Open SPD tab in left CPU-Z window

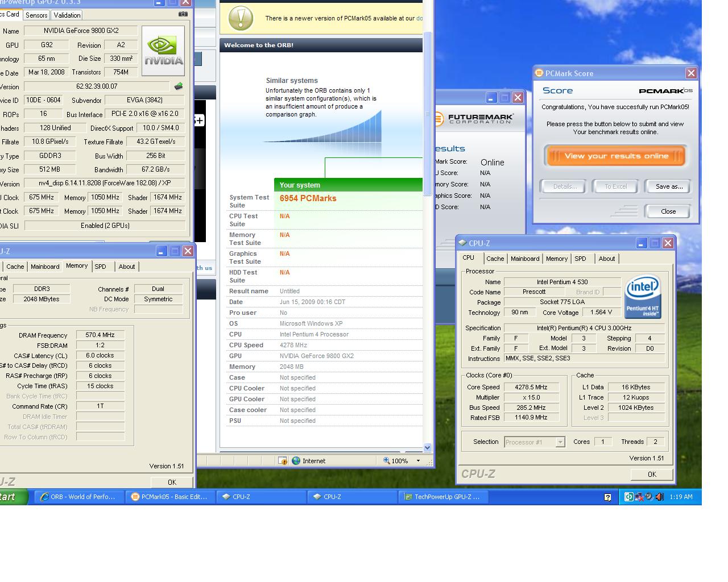point(100,267)
